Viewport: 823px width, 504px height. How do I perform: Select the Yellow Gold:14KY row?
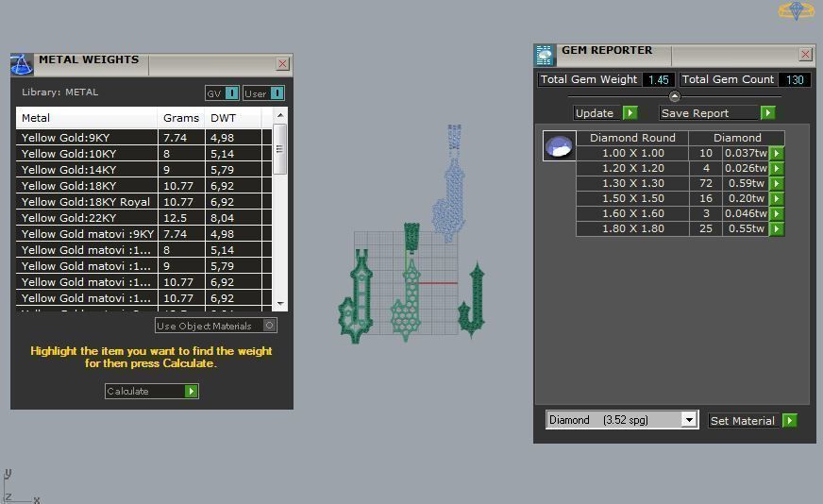point(143,170)
